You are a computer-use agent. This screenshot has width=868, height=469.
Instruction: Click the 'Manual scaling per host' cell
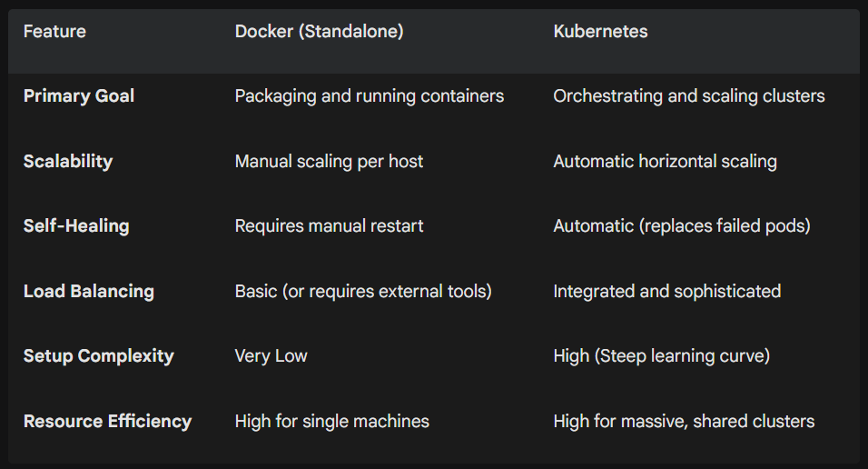pos(329,162)
